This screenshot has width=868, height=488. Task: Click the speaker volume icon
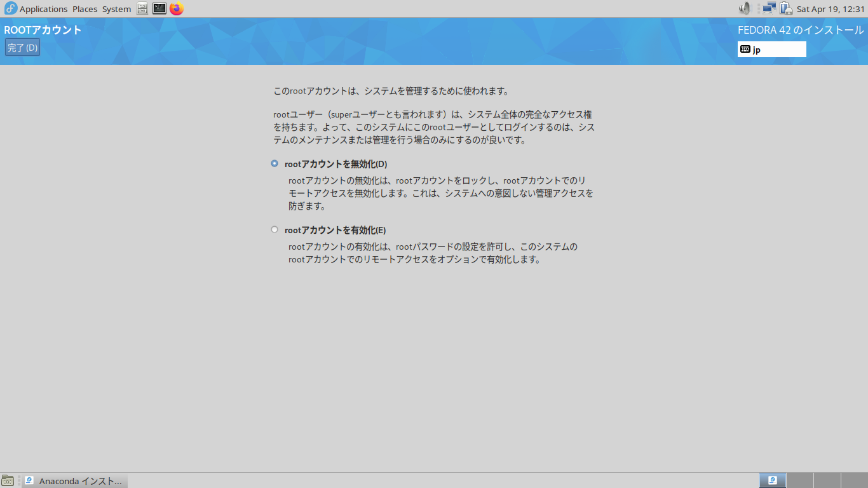tap(745, 8)
